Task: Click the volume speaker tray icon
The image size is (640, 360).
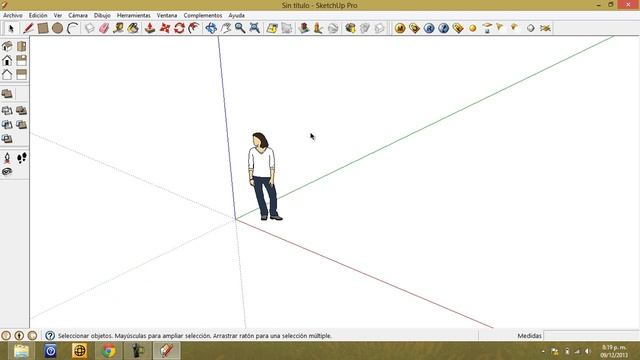Action: [588, 351]
